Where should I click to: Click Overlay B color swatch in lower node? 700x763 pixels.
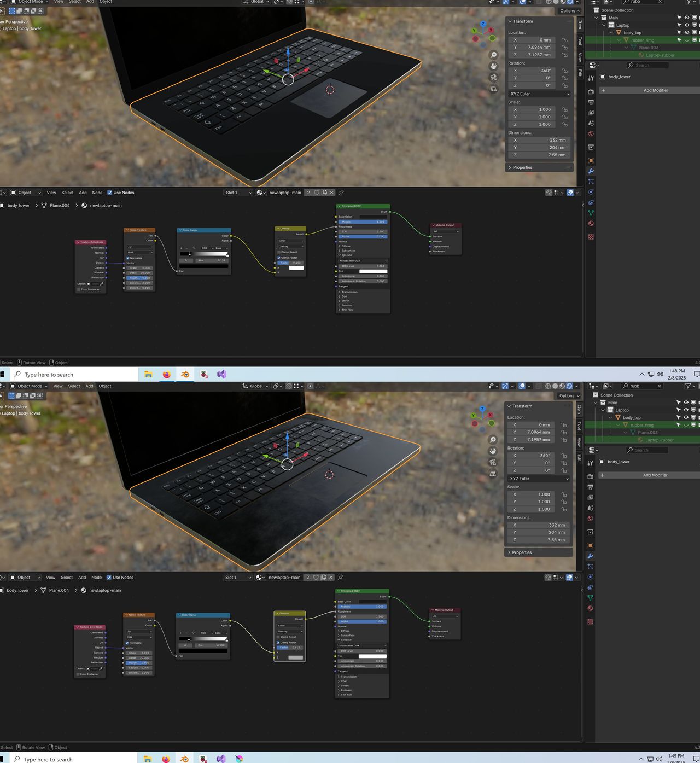point(295,657)
